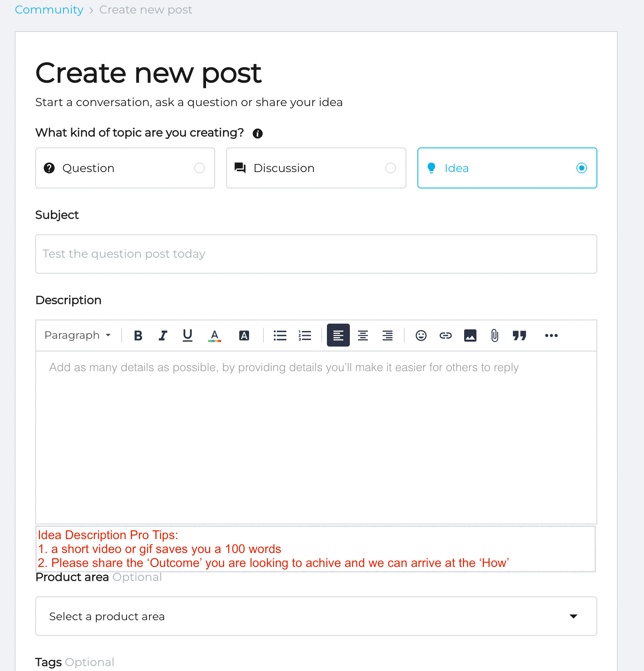This screenshot has height=671, width=644.
Task: Center align the description text
Action: click(363, 335)
